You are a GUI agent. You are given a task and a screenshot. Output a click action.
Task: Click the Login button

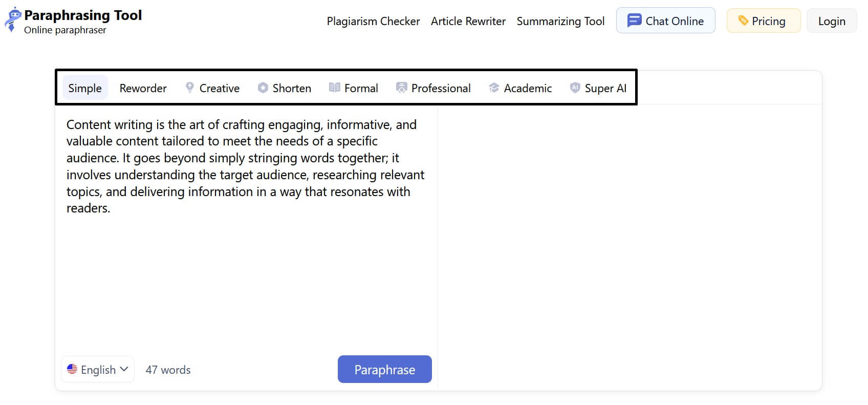pyautogui.click(x=832, y=20)
